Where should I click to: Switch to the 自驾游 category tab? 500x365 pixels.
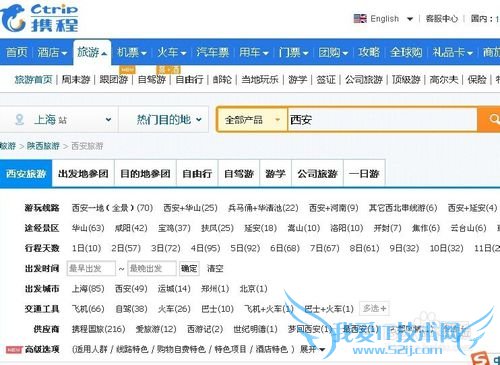[239, 174]
